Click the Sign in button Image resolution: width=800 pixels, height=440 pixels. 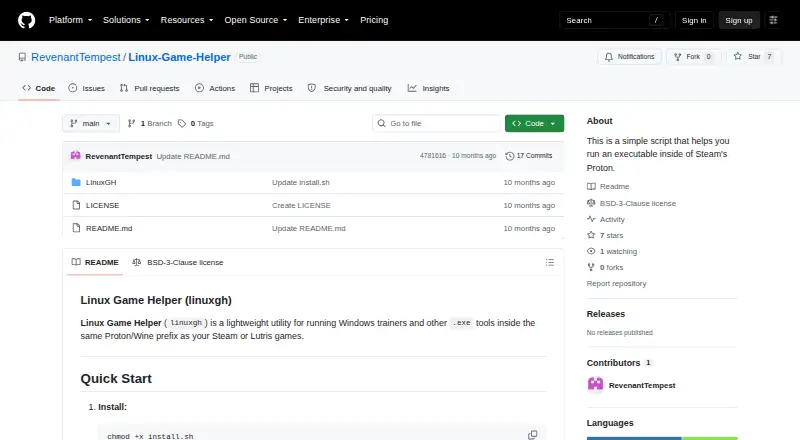pos(694,20)
